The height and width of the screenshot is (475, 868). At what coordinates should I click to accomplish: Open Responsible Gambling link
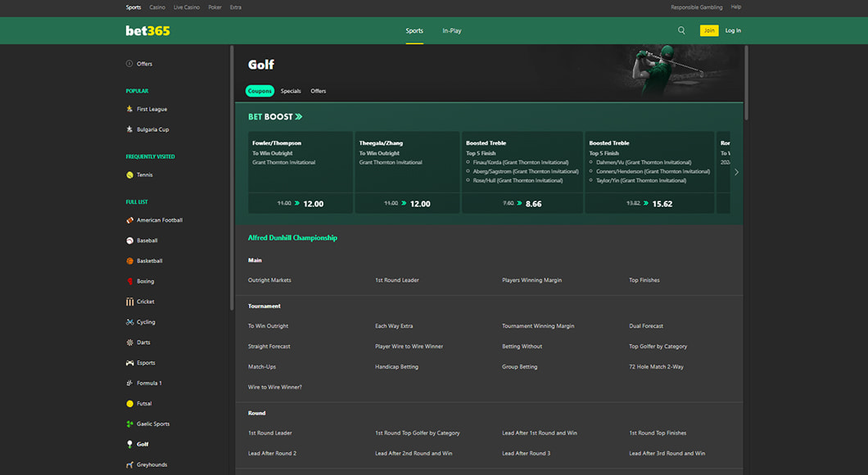696,7
